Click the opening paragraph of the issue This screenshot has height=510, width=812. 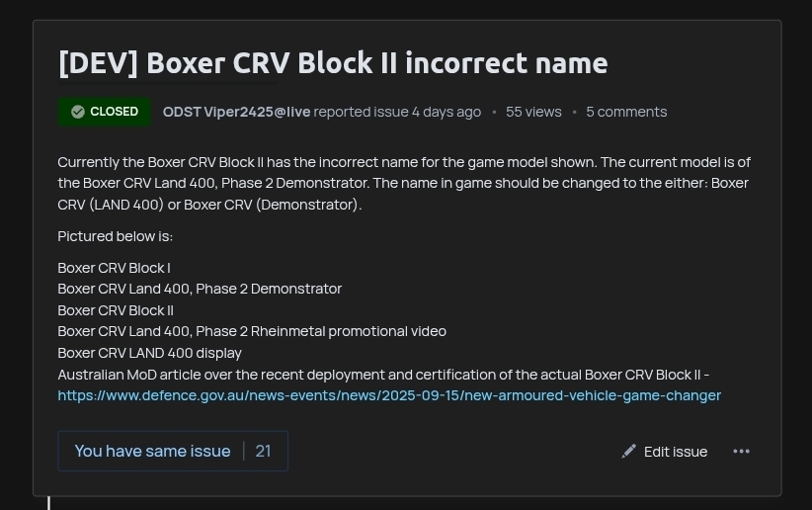click(403, 183)
